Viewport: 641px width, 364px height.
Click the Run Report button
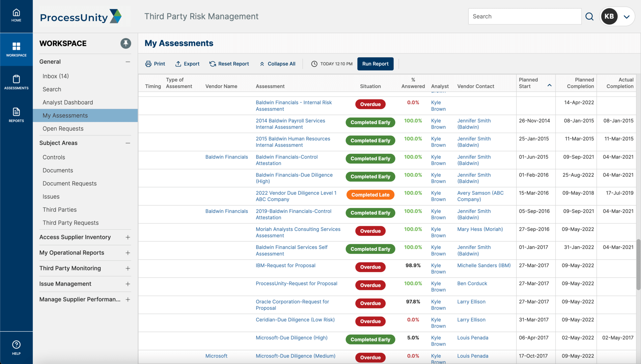tap(375, 64)
